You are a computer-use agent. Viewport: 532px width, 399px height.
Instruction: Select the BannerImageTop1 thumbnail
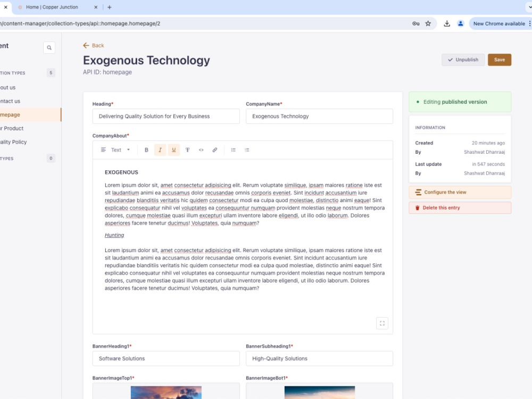tap(166, 393)
